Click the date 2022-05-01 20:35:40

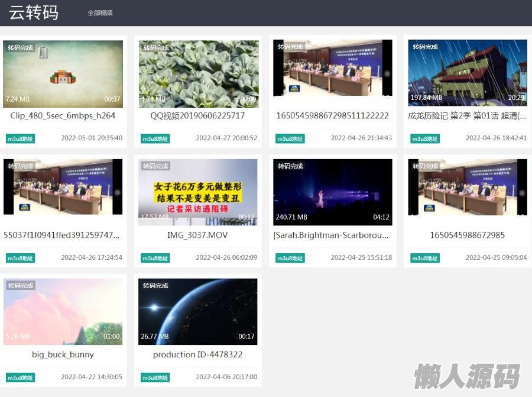pos(92,138)
